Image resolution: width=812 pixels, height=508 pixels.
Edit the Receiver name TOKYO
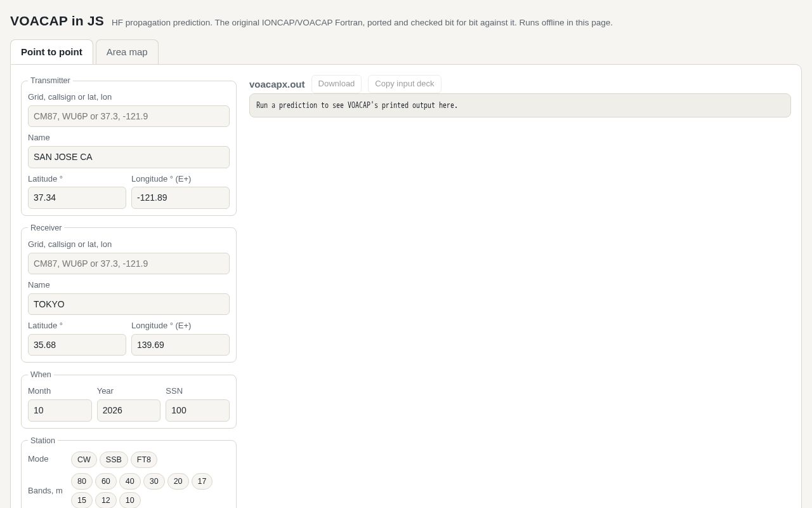129,304
